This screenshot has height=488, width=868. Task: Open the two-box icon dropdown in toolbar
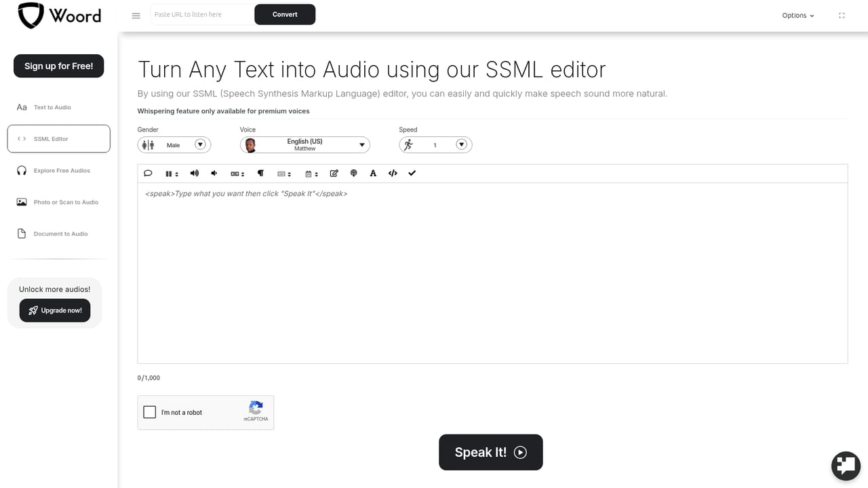[237, 174]
